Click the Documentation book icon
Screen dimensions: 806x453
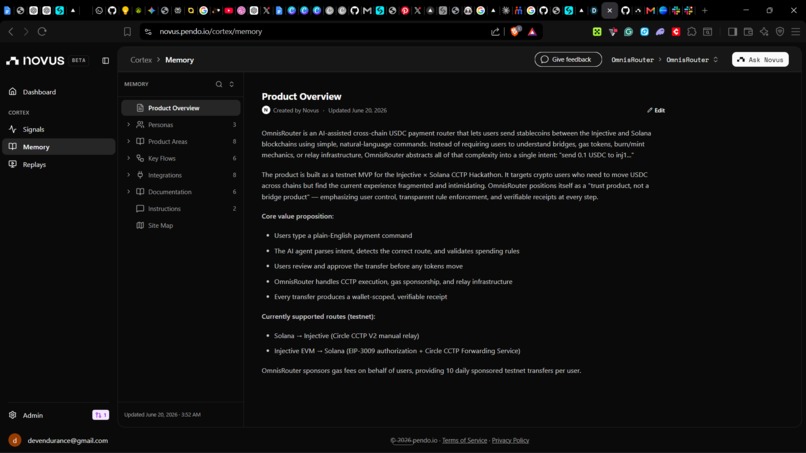(x=140, y=192)
